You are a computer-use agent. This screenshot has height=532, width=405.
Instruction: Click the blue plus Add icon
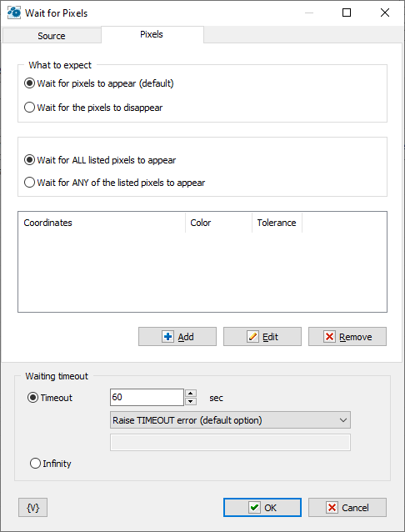(167, 337)
